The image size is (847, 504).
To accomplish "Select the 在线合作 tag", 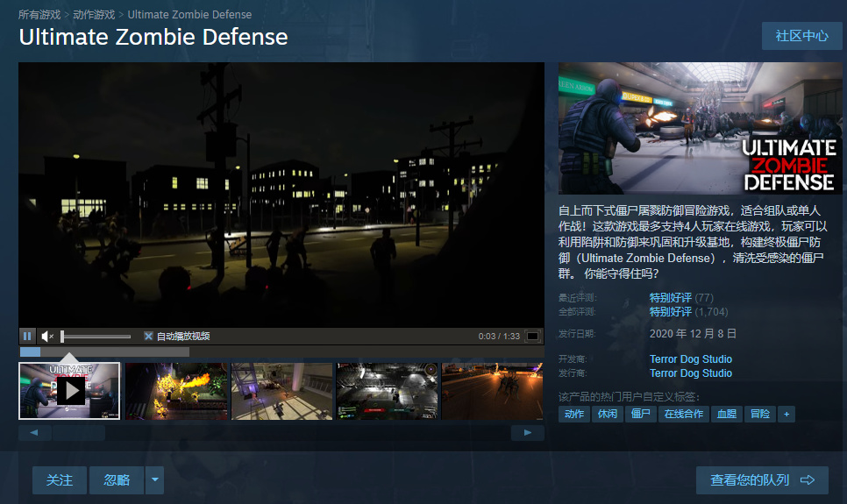I will tap(684, 414).
